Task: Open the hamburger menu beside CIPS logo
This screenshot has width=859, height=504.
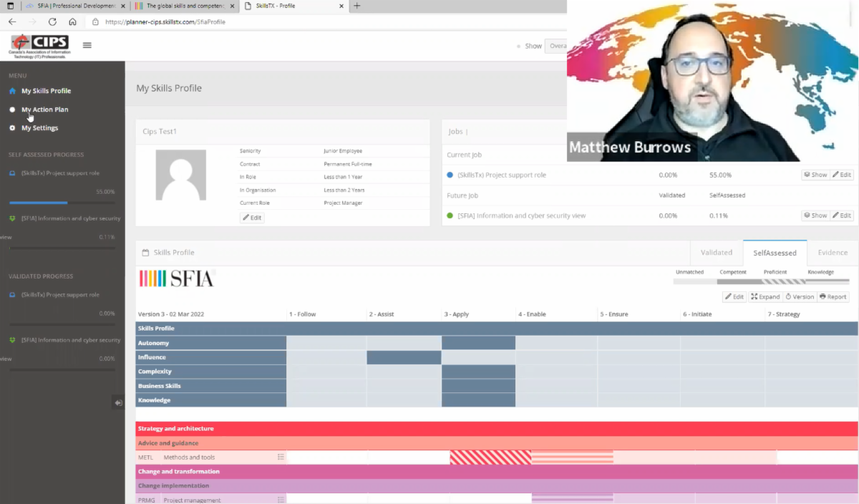Action: click(87, 45)
